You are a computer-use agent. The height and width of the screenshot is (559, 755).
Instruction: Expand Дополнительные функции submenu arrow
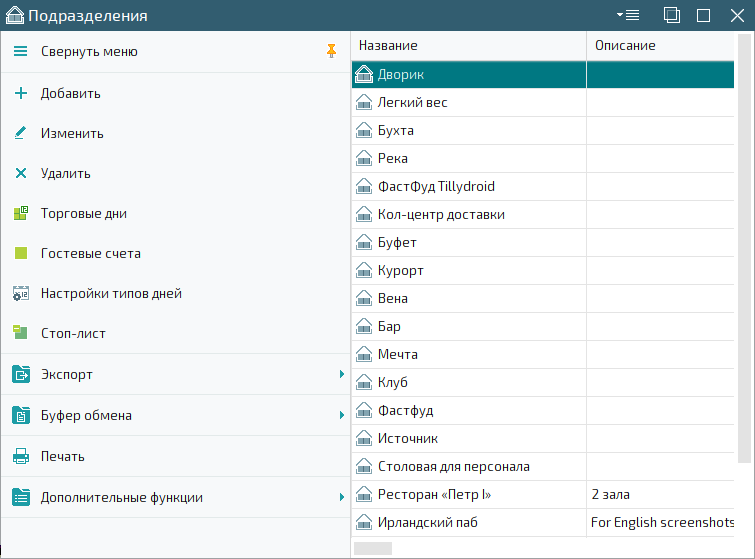pos(341,497)
